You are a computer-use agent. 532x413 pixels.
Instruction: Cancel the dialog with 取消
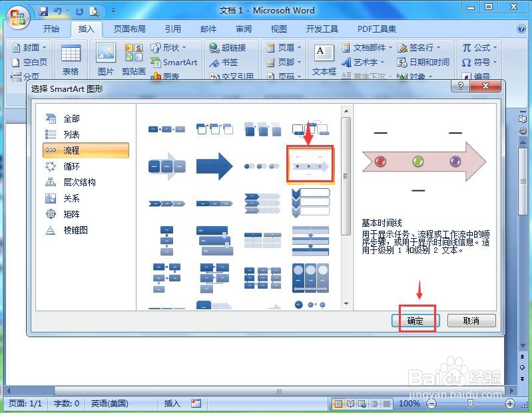point(471,320)
